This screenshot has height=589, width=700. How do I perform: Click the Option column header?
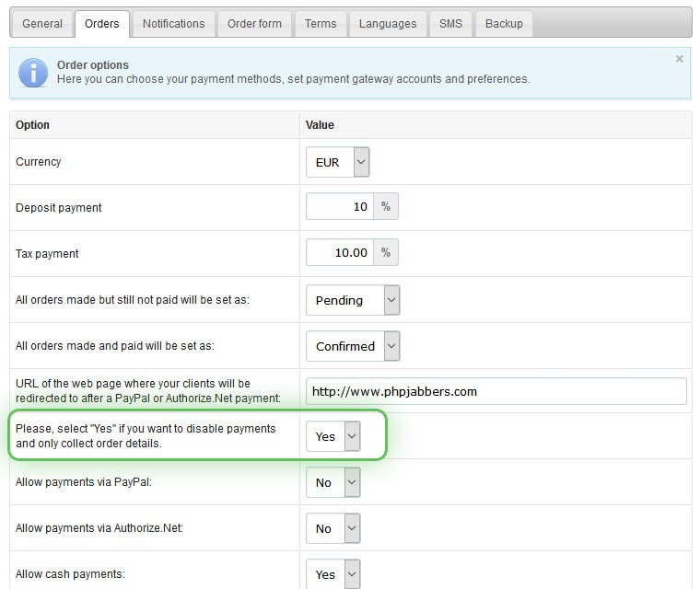[x=32, y=125]
